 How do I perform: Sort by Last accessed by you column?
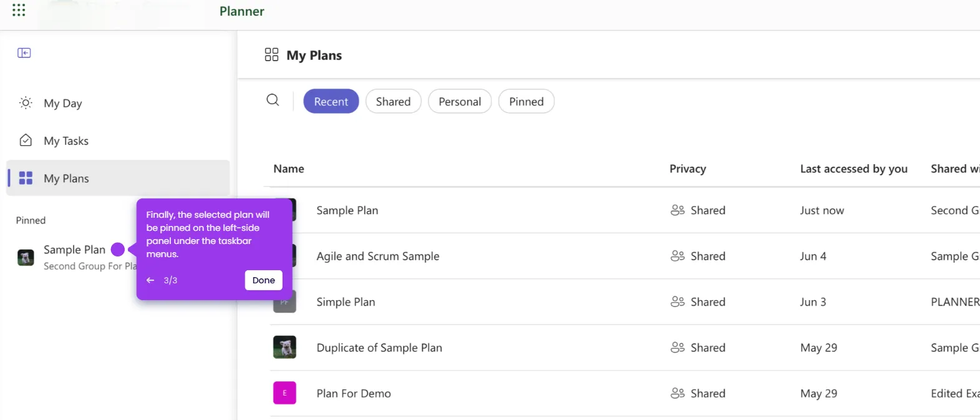click(853, 169)
